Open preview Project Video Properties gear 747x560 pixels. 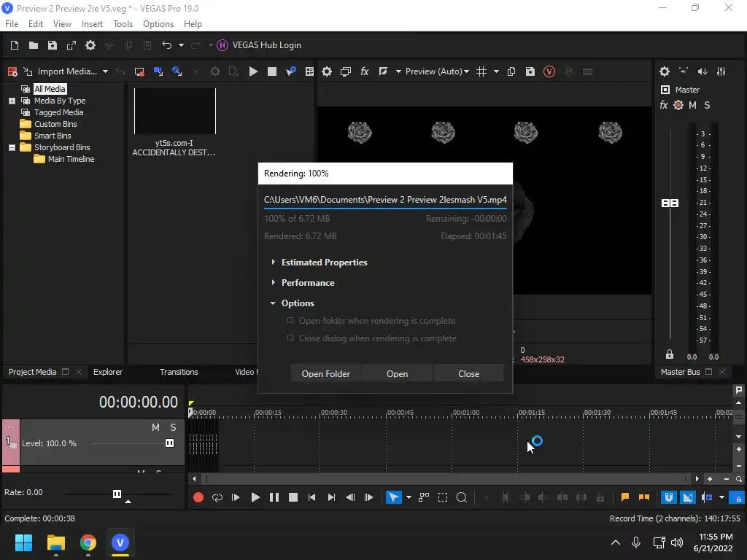[327, 71]
